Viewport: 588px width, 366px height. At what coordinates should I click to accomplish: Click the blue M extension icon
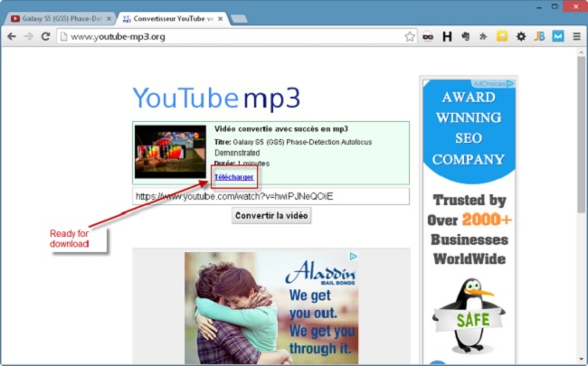tap(558, 36)
